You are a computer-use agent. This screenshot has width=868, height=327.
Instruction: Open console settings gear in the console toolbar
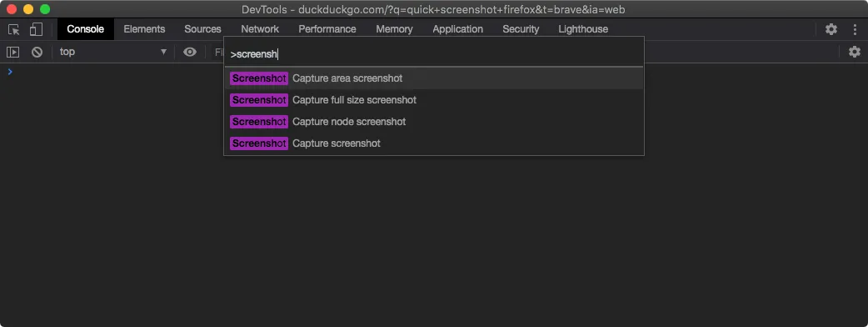tap(855, 52)
